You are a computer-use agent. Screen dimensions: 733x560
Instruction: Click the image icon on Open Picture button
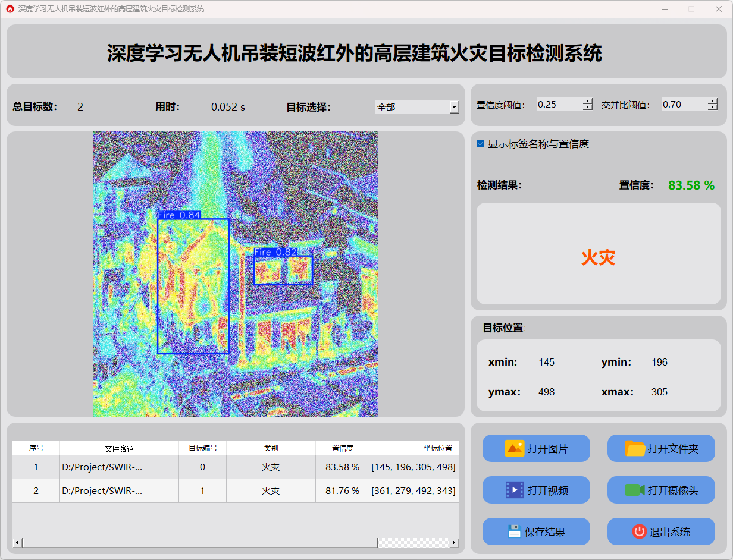pos(514,448)
